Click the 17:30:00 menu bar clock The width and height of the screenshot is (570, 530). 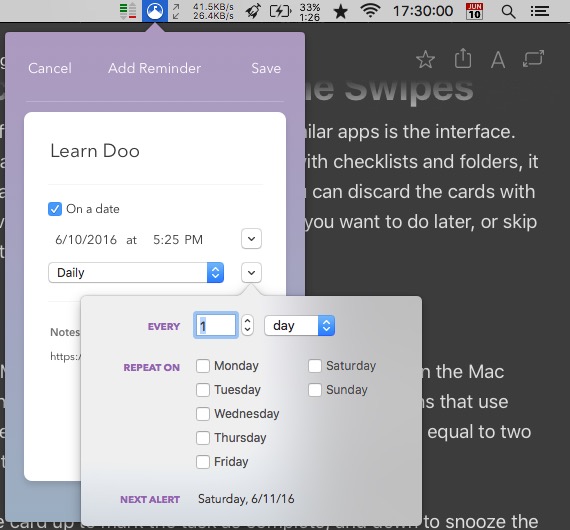tap(423, 11)
